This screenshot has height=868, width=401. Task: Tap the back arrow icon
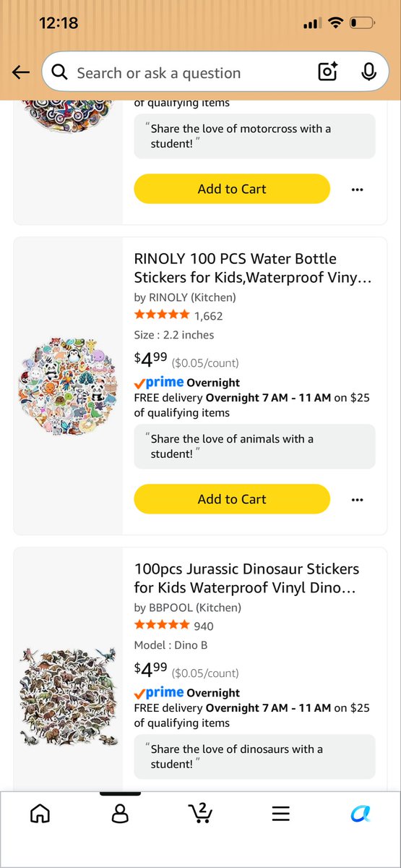[x=21, y=72]
